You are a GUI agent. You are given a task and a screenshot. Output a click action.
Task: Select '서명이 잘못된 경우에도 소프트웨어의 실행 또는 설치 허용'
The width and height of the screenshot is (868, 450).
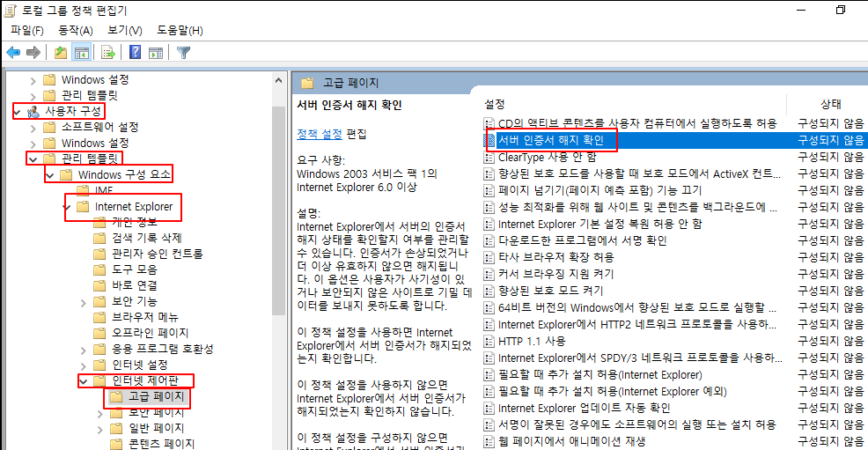pos(636,424)
